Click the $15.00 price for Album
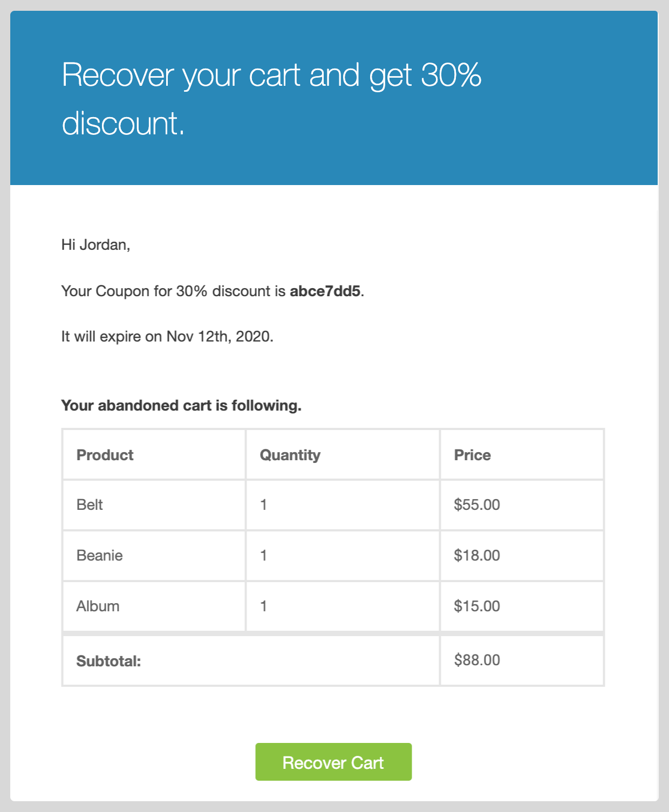 click(476, 606)
